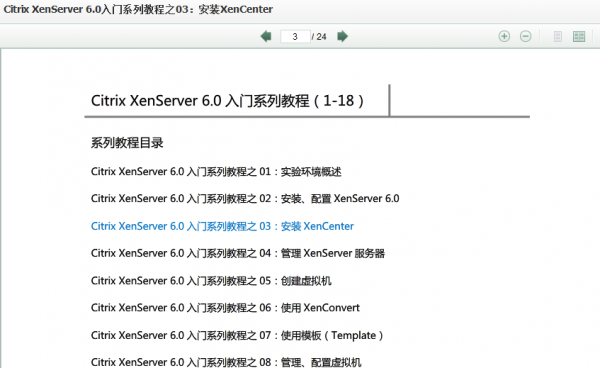600x368 pixels.
Task: Switch to single page view icon
Action: click(x=558, y=36)
